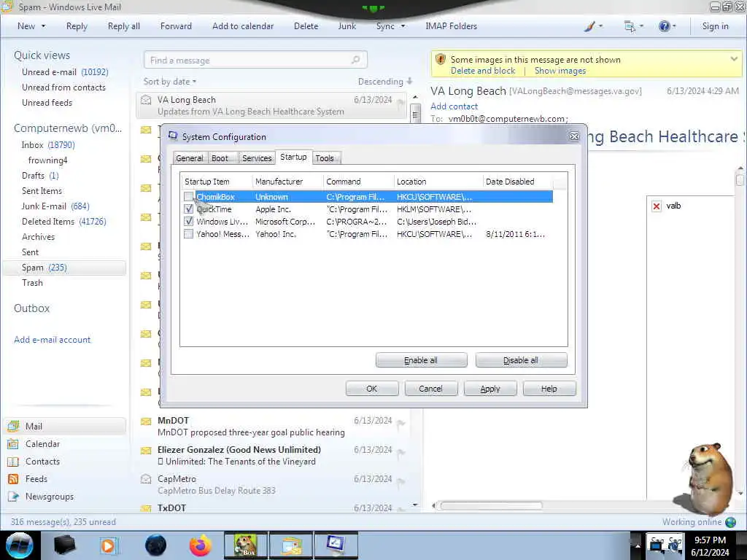Sort by the Date Disabled column header
Image resolution: width=747 pixels, height=560 pixels.
coord(517,182)
